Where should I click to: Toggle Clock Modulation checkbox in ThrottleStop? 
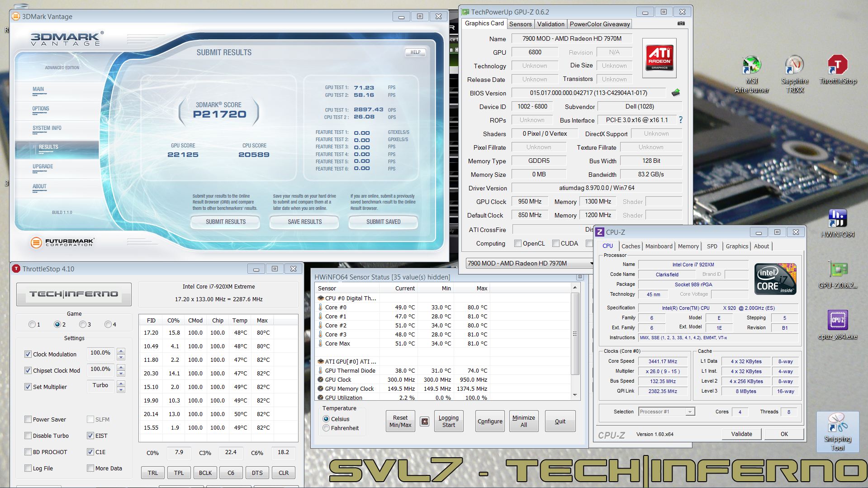point(28,354)
